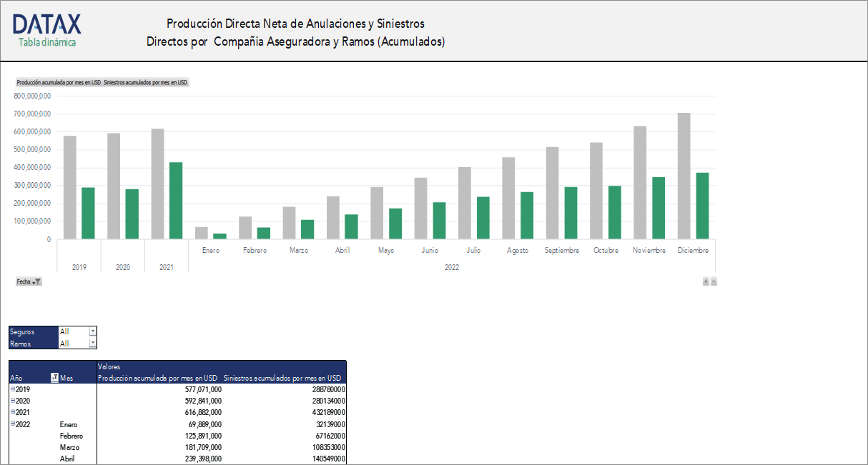
Task: Open the Ramos dropdown showing All
Action: [x=94, y=343]
